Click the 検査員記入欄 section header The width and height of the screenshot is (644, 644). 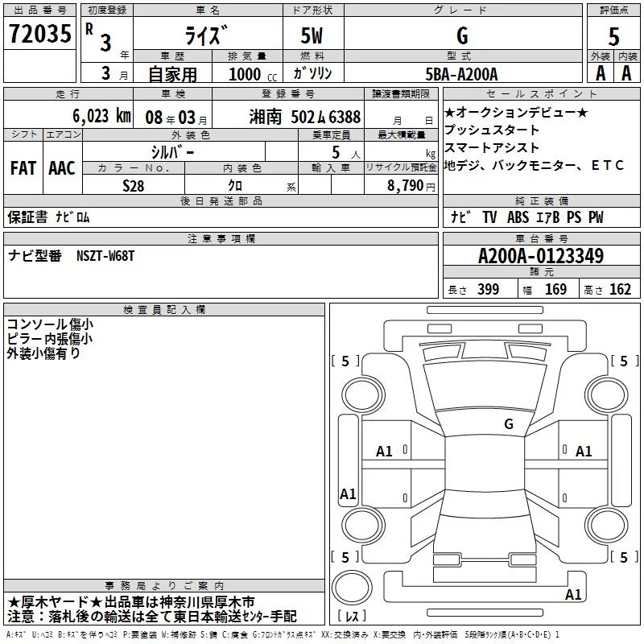pos(164,310)
